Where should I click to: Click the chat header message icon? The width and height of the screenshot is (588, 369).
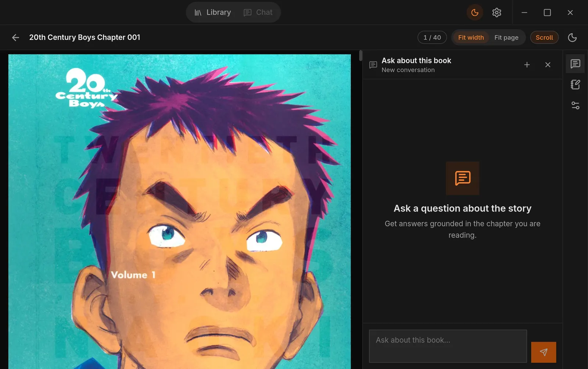[x=373, y=65]
